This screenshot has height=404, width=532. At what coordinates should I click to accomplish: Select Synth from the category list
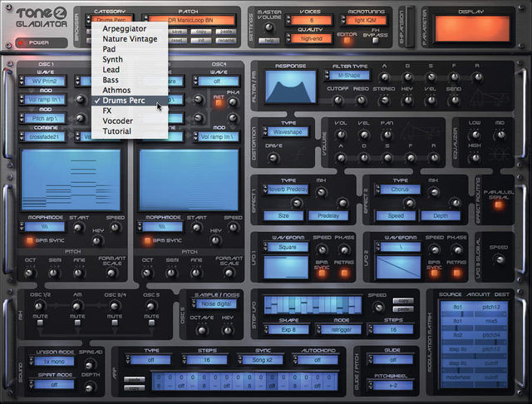(x=130, y=59)
